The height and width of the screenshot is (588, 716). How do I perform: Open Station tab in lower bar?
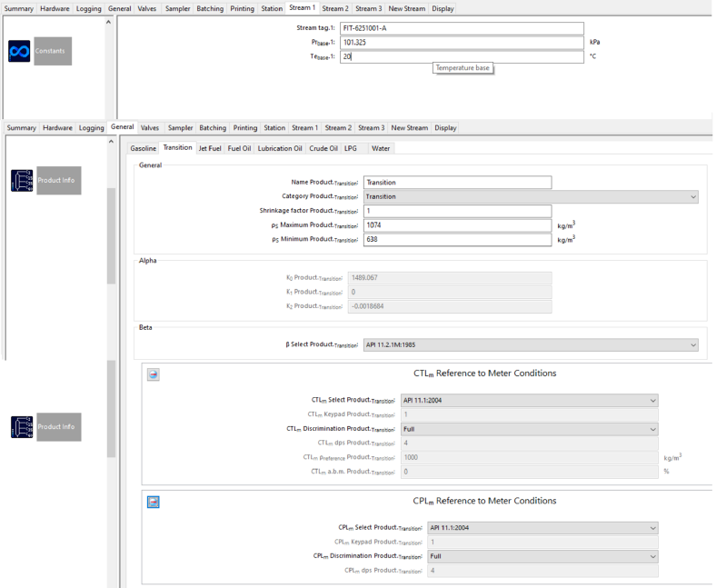(x=274, y=128)
